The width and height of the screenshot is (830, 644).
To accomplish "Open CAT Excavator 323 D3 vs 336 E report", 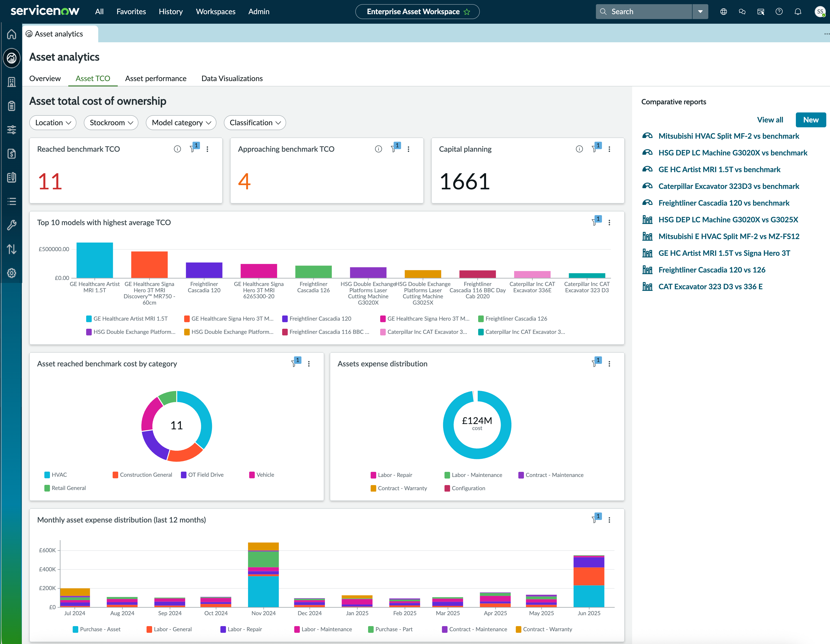I will [x=710, y=287].
